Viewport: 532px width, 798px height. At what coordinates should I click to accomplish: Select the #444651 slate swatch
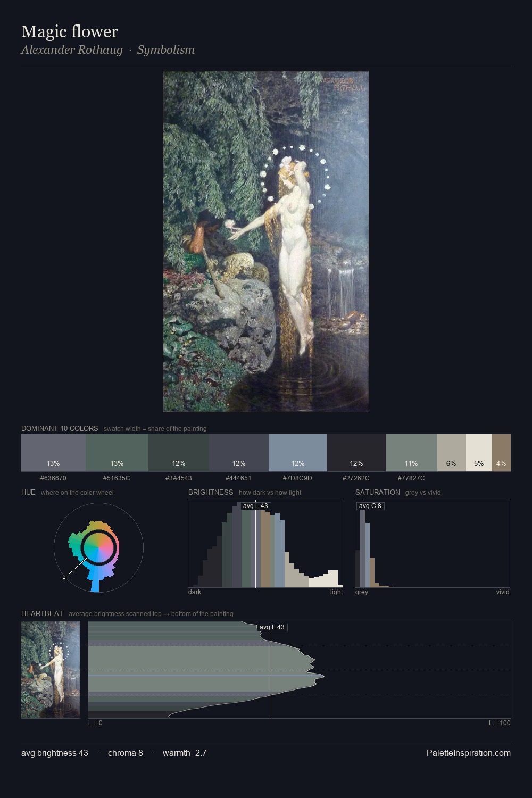(x=239, y=453)
